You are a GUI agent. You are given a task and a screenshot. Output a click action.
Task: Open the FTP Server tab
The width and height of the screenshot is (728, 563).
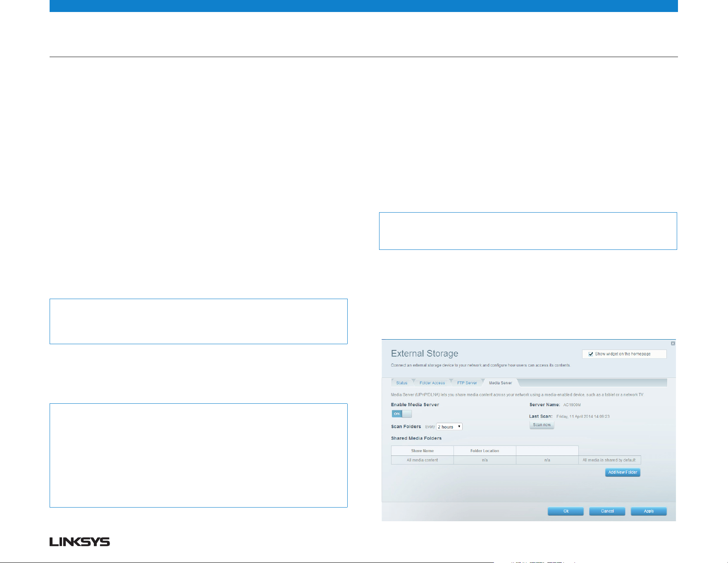[467, 383]
